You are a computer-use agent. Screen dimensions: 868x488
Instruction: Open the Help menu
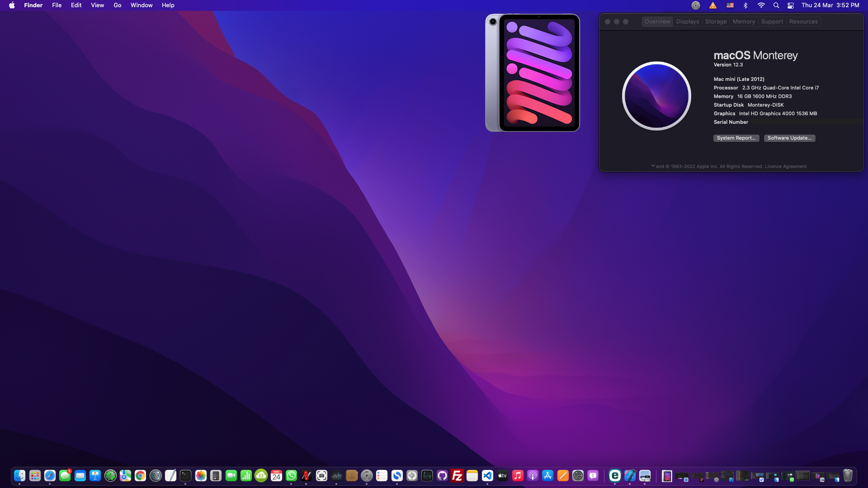[x=168, y=5]
